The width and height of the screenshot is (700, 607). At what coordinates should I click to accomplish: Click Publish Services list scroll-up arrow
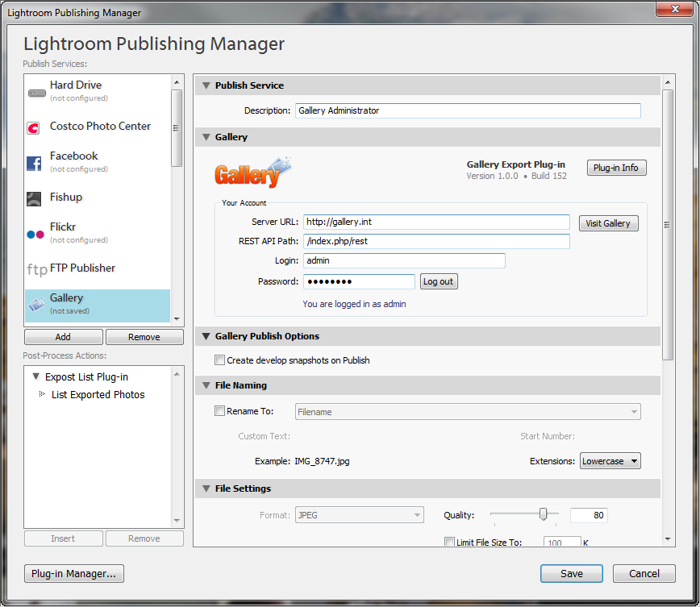[177, 82]
